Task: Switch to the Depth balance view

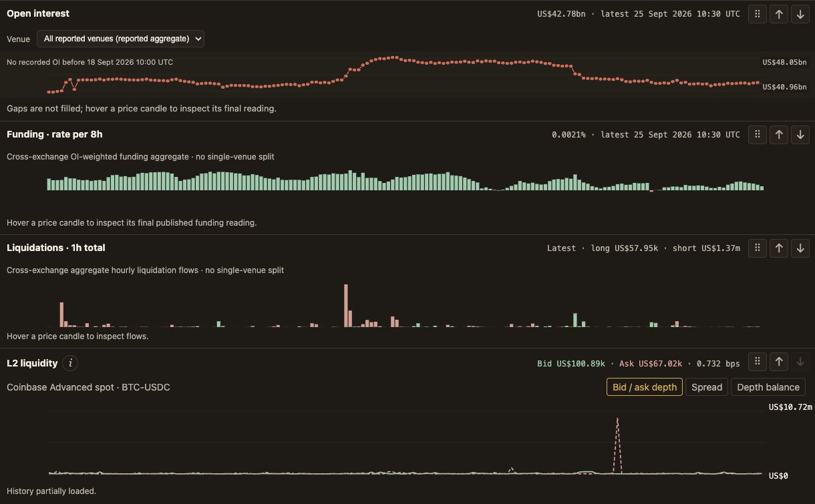Action: point(768,387)
